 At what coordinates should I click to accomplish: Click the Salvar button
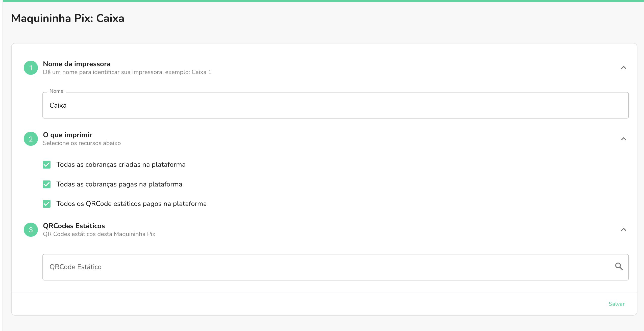(x=616, y=304)
